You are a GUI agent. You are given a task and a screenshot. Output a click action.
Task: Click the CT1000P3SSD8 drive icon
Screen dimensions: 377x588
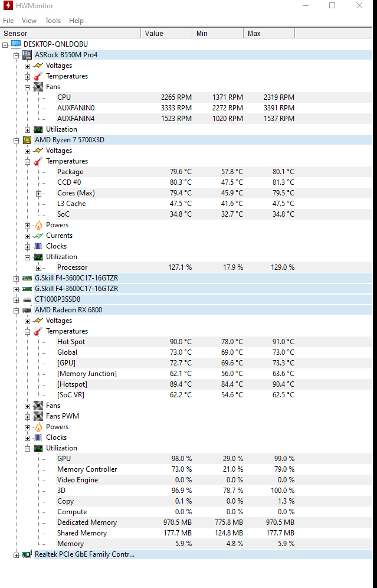click(27, 300)
